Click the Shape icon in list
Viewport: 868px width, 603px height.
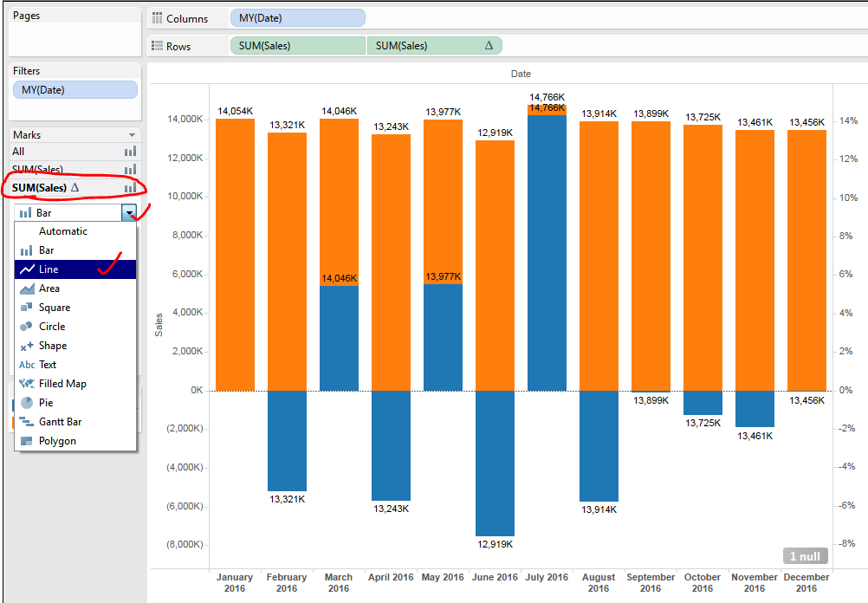(x=27, y=346)
